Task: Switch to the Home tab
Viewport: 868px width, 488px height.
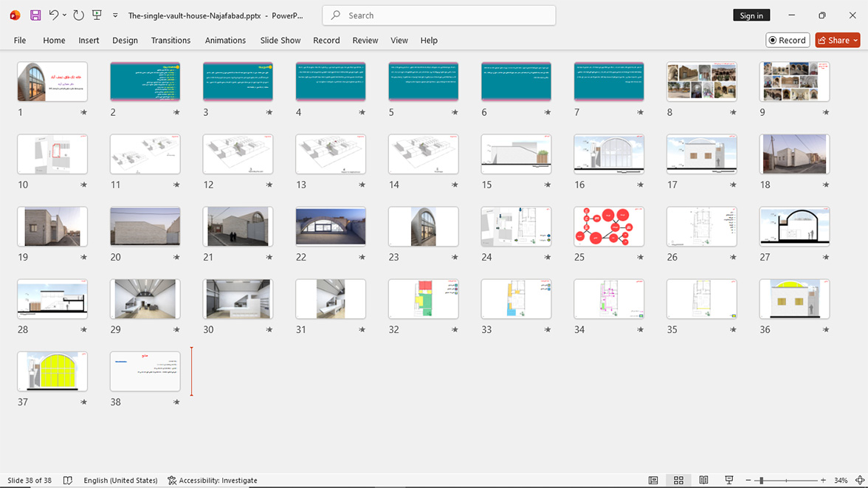Action: tap(55, 41)
